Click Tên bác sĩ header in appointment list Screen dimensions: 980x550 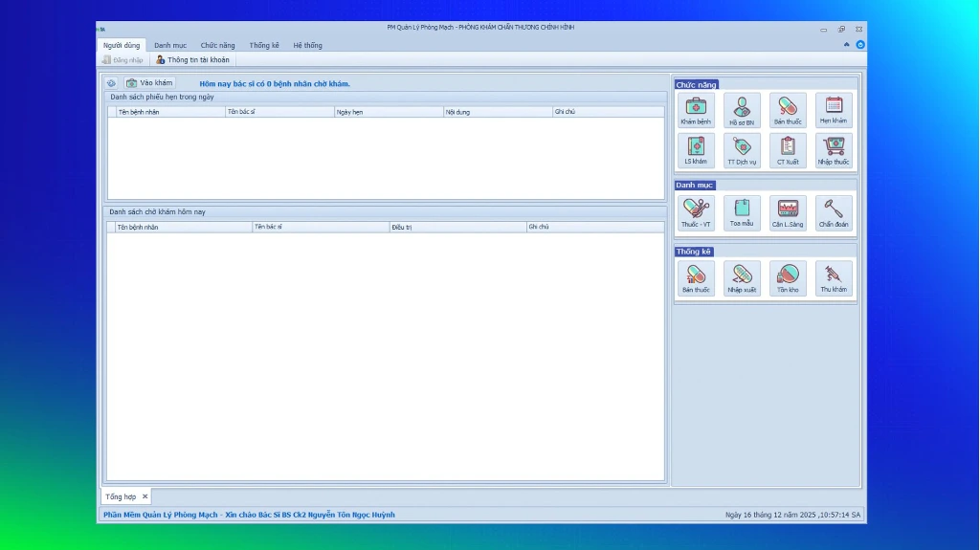coord(279,112)
